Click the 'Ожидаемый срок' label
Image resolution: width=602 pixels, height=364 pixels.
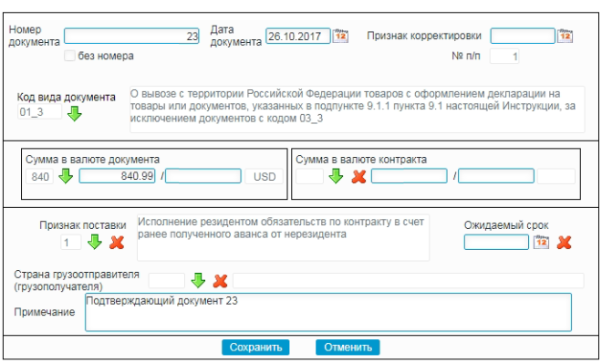point(506,225)
